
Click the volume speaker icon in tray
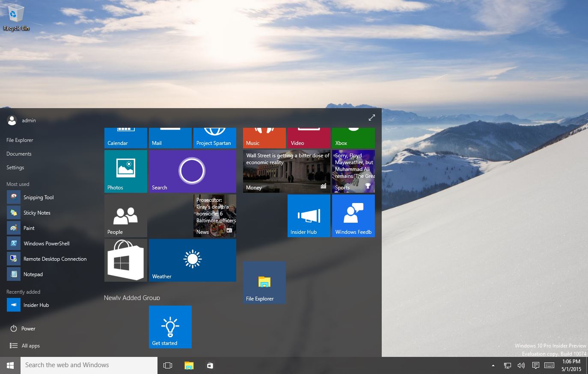(521, 365)
